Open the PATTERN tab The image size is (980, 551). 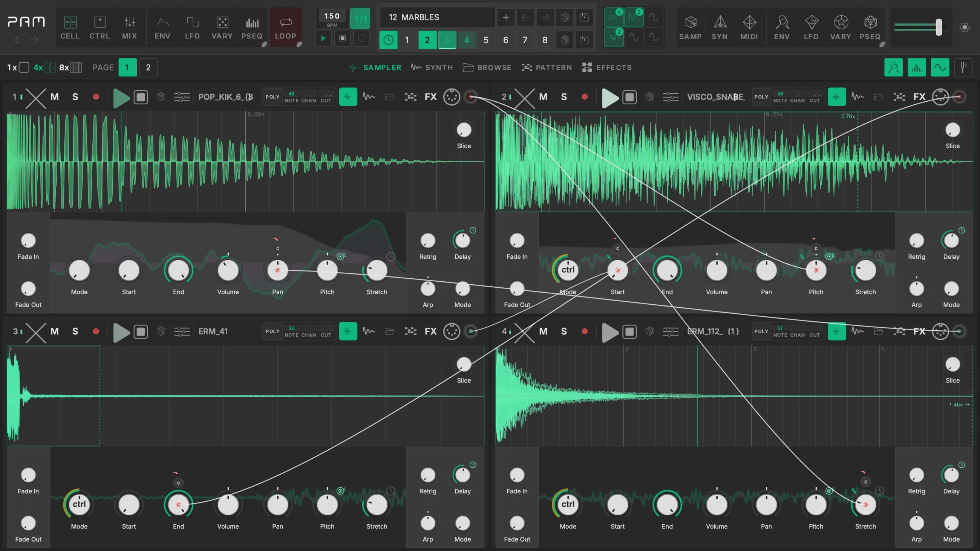[x=547, y=68]
